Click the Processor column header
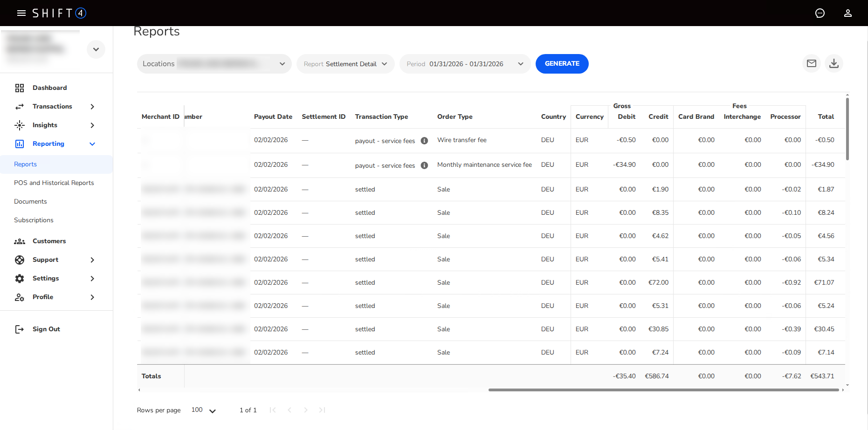Viewport: 868px width, 430px height. [x=785, y=116]
